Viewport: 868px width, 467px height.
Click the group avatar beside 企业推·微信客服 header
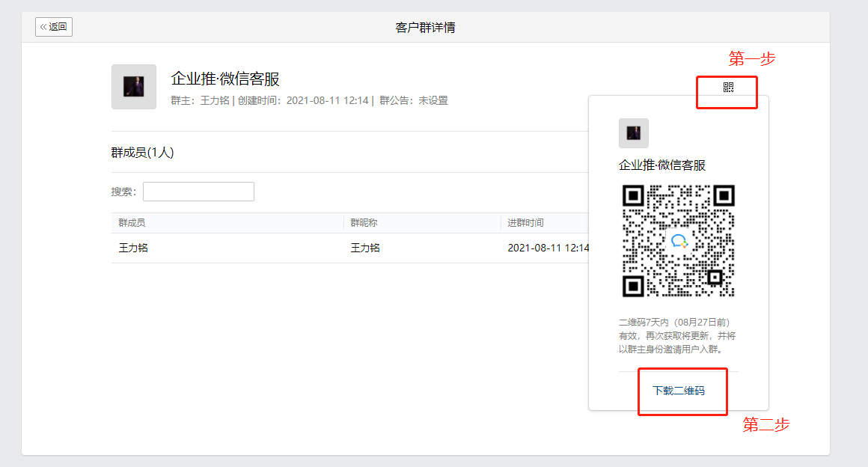[134, 86]
